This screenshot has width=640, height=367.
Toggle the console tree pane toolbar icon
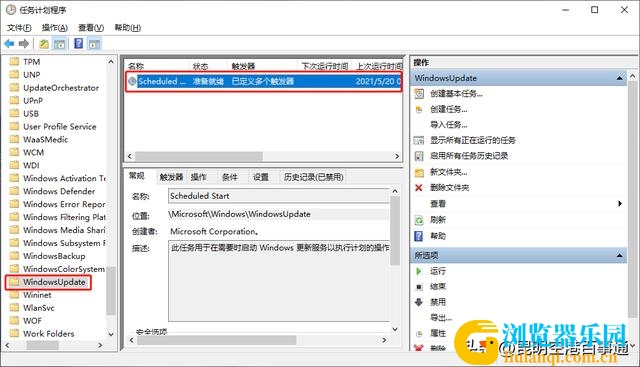click(x=60, y=44)
